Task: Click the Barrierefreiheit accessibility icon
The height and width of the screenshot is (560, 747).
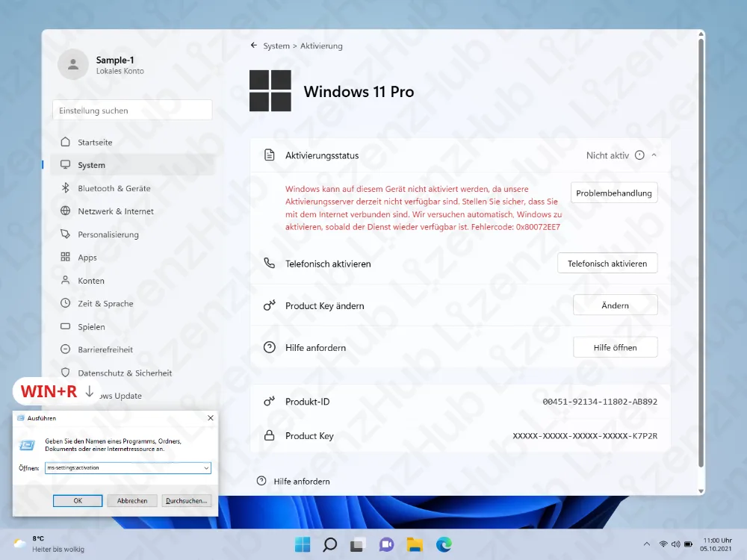Action: pyautogui.click(x=66, y=349)
